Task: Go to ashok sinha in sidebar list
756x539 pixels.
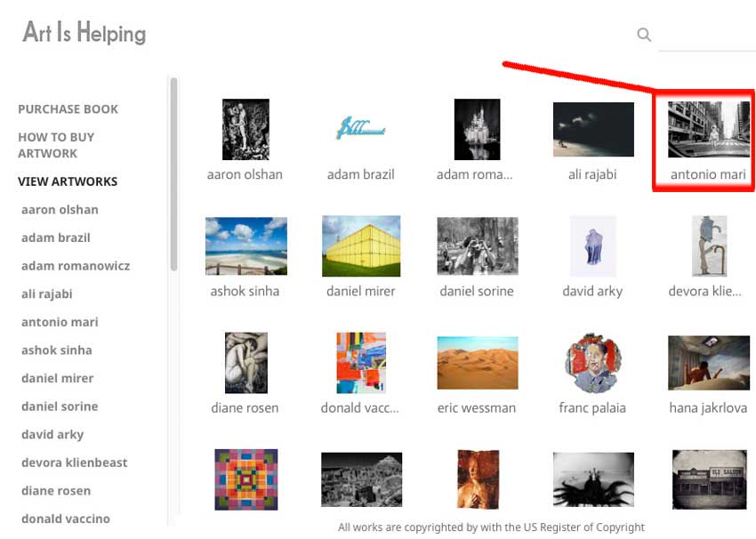Action: pyautogui.click(x=57, y=350)
